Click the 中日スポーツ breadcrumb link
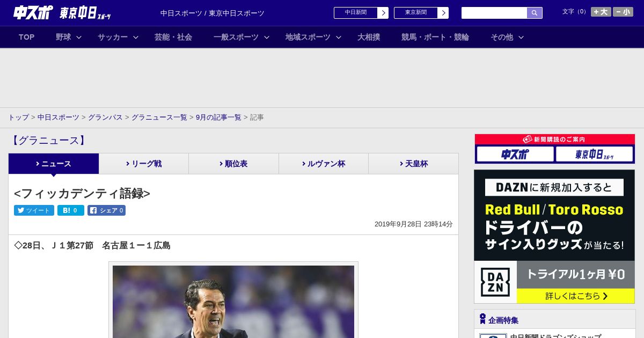Image resolution: width=644 pixels, height=338 pixels. pos(58,117)
